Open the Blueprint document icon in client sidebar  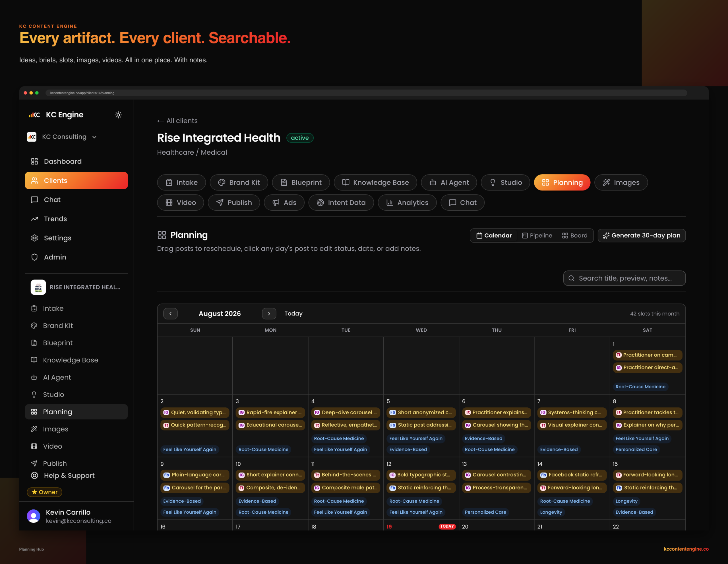[34, 343]
